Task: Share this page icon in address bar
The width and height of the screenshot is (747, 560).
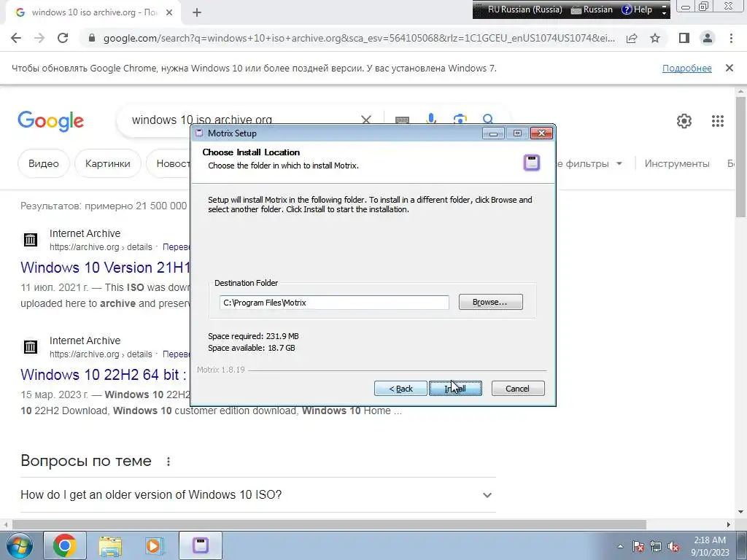Action: [632, 38]
